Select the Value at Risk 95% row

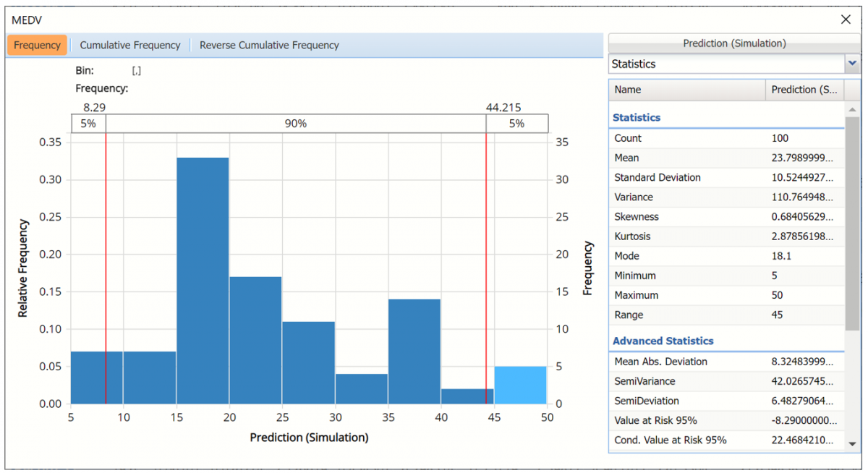pos(726,420)
